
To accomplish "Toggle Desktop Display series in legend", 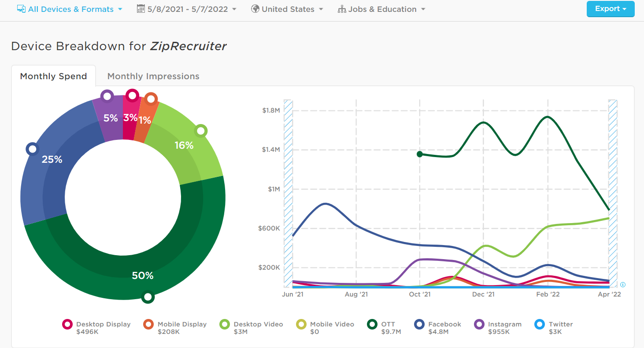I will [x=97, y=327].
